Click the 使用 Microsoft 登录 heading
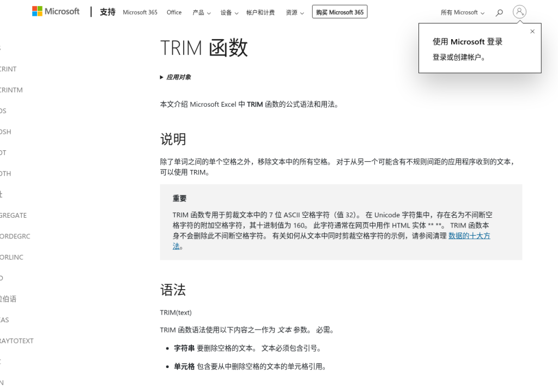558x392 pixels. (467, 41)
